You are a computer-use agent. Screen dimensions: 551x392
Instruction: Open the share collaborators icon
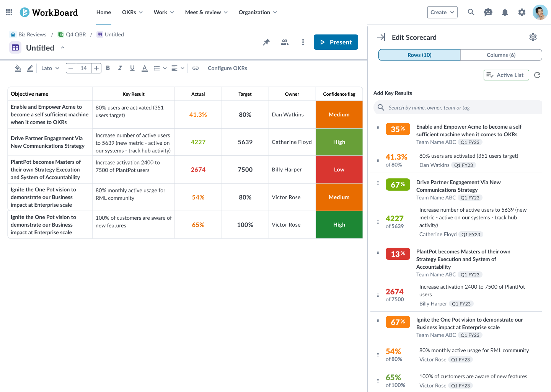pos(284,42)
